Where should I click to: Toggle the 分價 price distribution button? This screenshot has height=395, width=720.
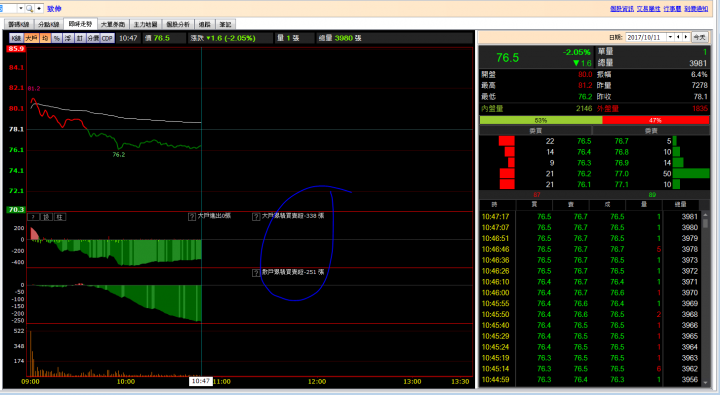point(93,38)
